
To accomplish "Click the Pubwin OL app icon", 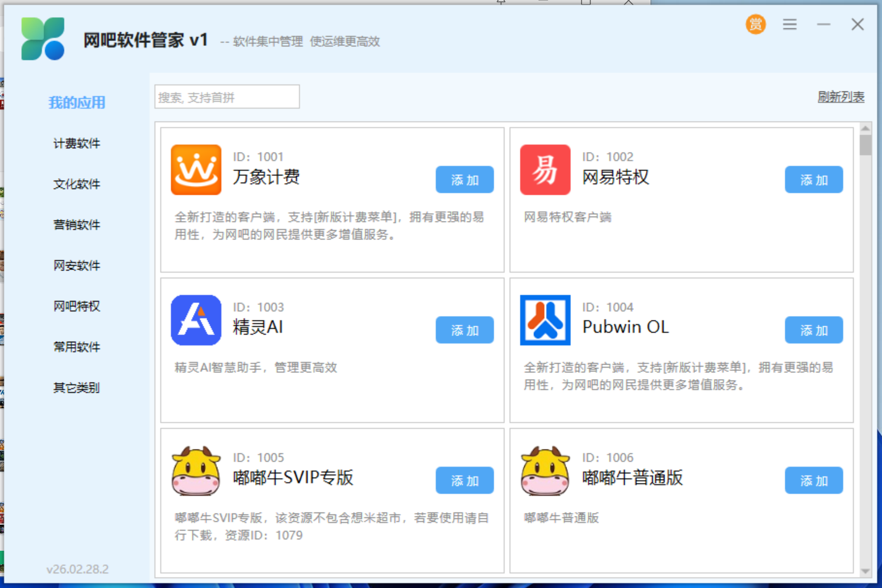I will 545,320.
